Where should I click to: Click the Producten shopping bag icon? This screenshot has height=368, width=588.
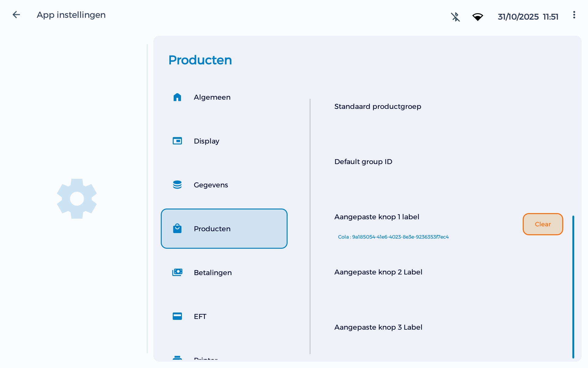[178, 228]
